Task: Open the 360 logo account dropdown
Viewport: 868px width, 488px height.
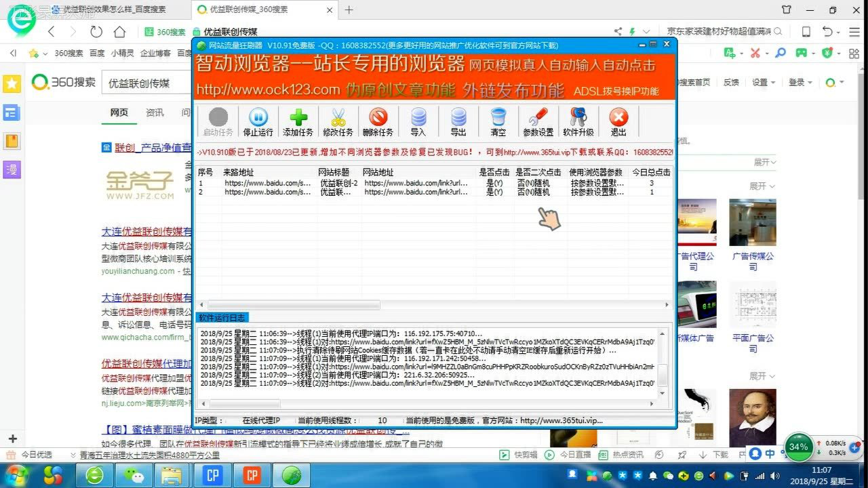Action: tap(834, 82)
